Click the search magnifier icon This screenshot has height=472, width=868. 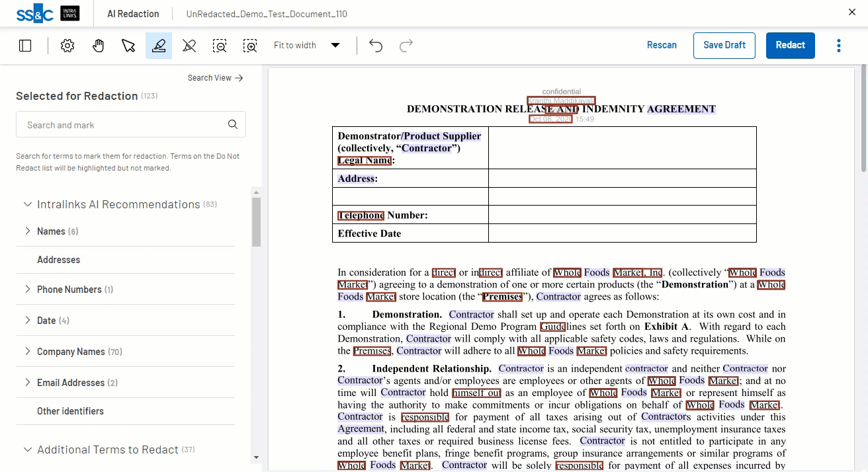click(233, 124)
